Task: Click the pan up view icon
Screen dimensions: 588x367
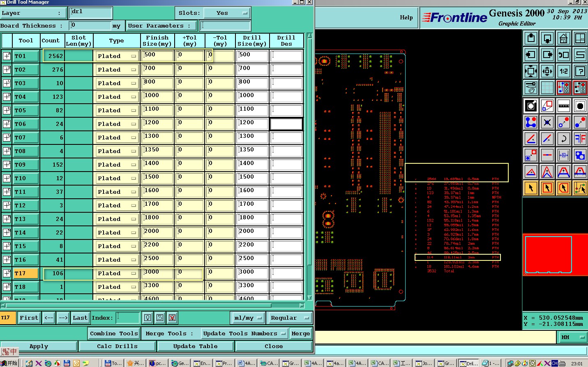Action: coord(531,39)
